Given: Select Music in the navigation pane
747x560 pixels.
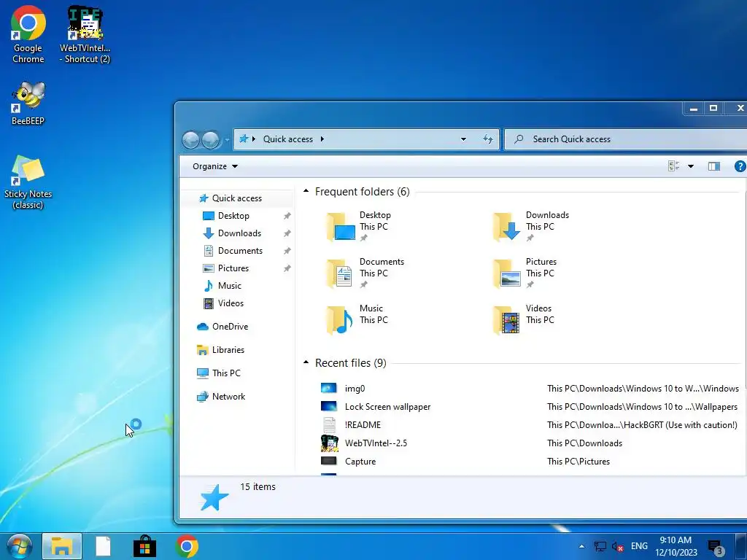Looking at the screenshot, I should (x=230, y=286).
